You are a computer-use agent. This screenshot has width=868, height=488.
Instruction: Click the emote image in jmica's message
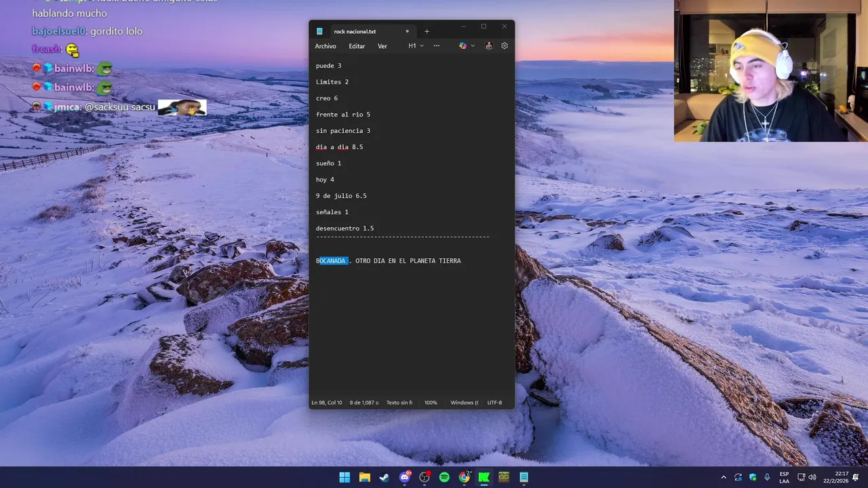click(182, 107)
